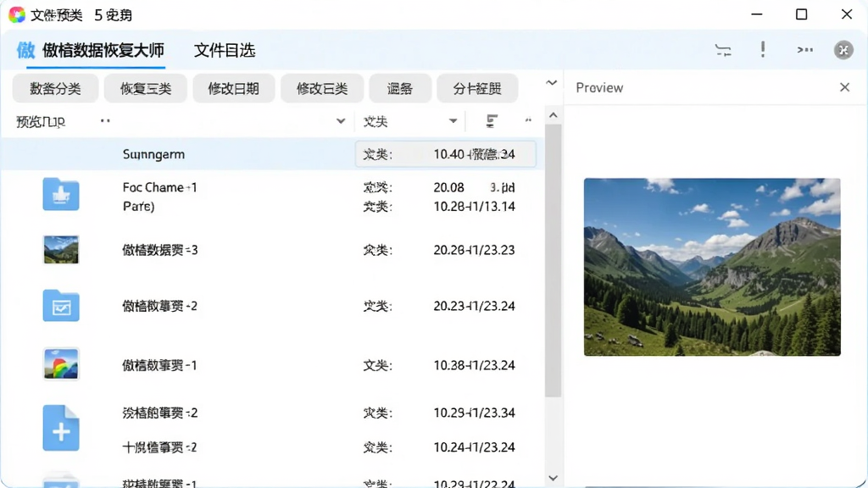Click the 恢复三类 filter button
The image size is (868, 488).
[146, 88]
